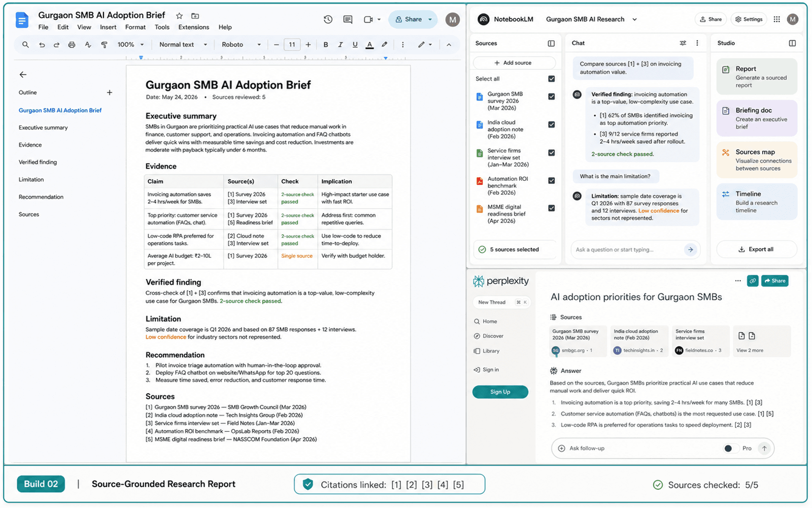Click the Sign Up button in Perplexity
812x508 pixels.
[500, 392]
